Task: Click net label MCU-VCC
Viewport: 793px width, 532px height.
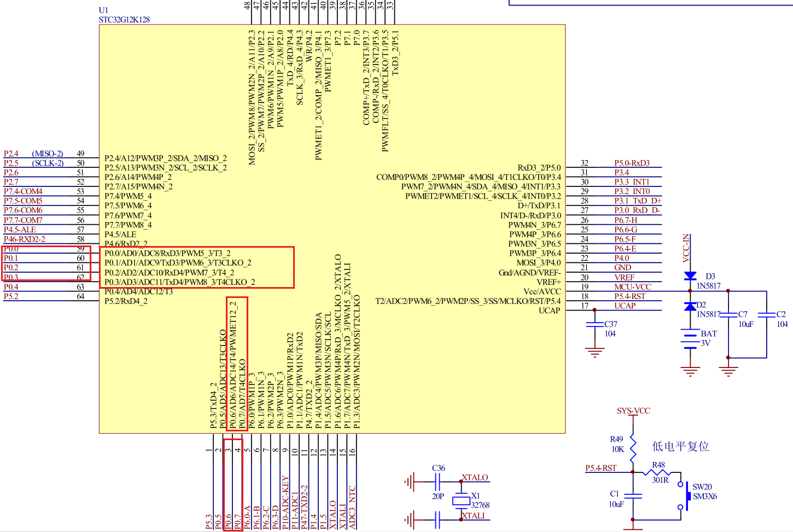Action: coord(633,287)
